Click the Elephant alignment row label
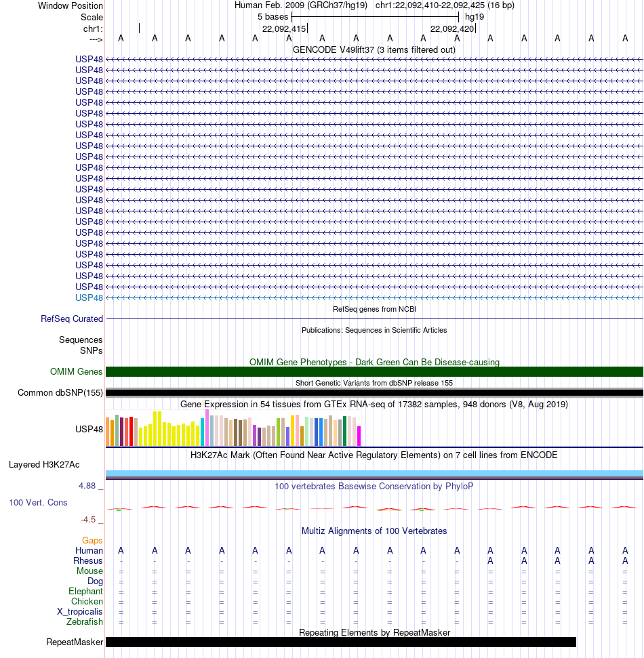The image size is (644, 658). click(85, 592)
